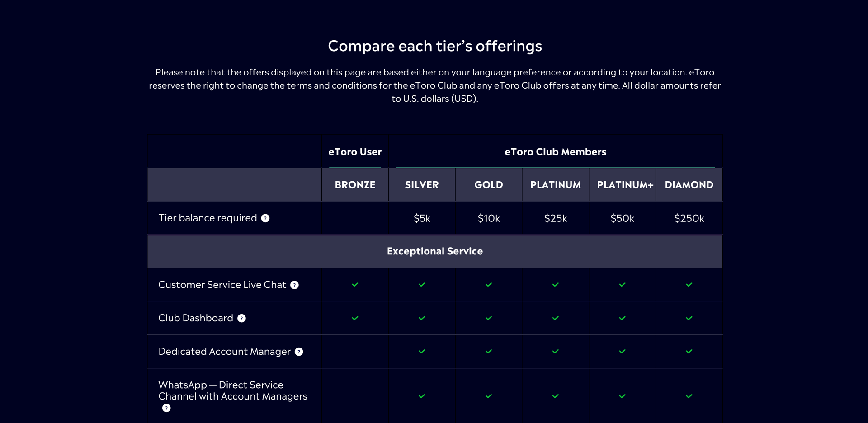The width and height of the screenshot is (868, 423).
Task: Click the $50k Platinum+ balance value
Action: point(623,219)
